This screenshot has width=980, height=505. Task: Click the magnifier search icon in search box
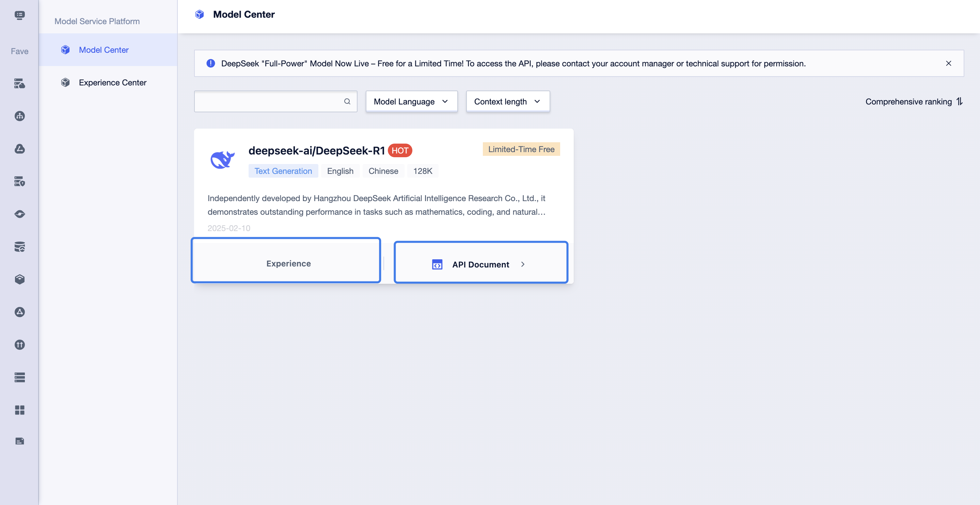(347, 101)
